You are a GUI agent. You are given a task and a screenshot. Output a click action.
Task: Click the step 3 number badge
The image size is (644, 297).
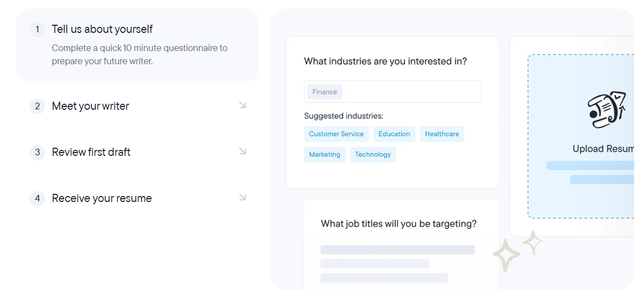pyautogui.click(x=37, y=153)
